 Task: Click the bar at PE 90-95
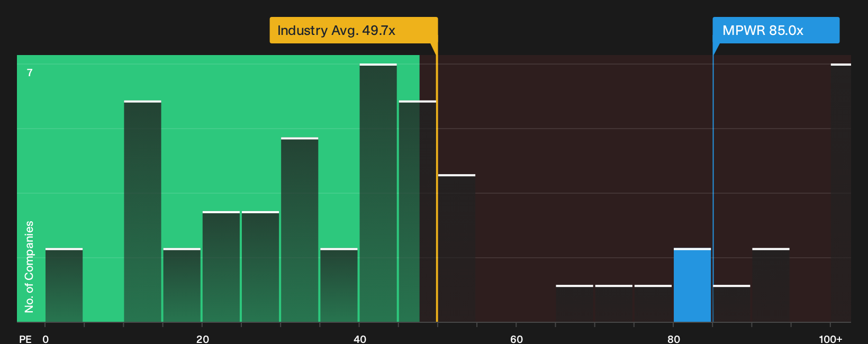pyautogui.click(x=771, y=285)
